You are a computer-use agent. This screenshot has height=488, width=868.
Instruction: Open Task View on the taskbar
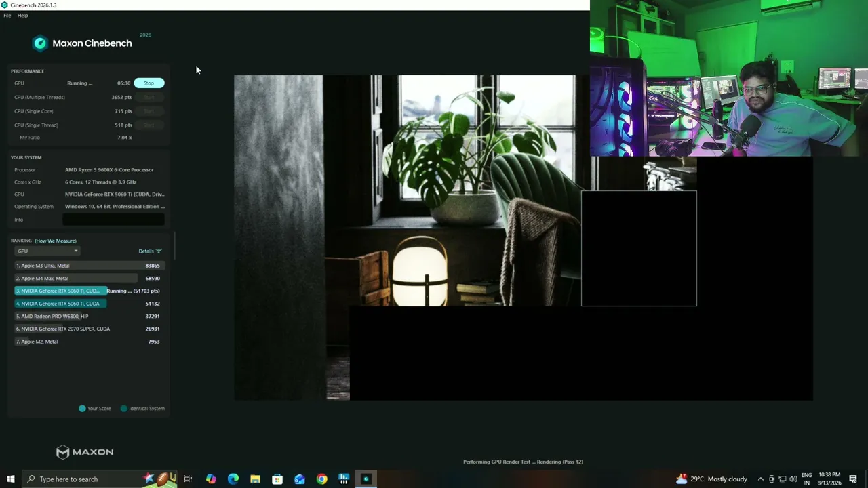(188, 479)
